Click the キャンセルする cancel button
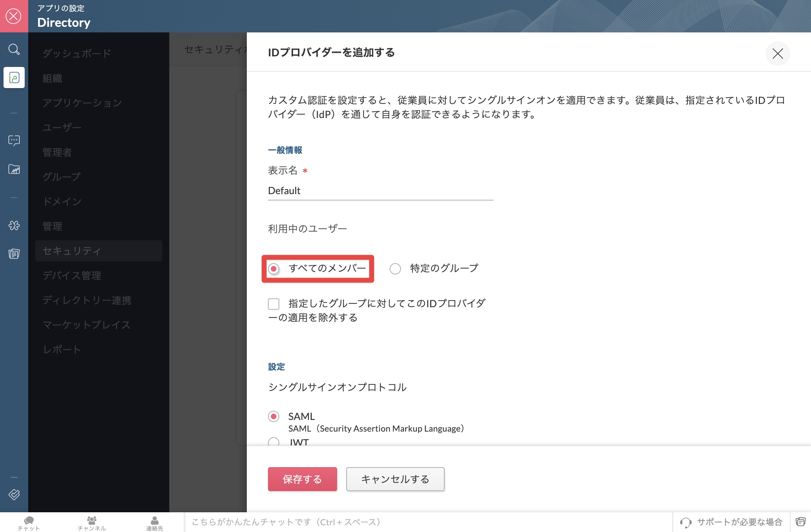This screenshot has height=532, width=811. tap(395, 479)
